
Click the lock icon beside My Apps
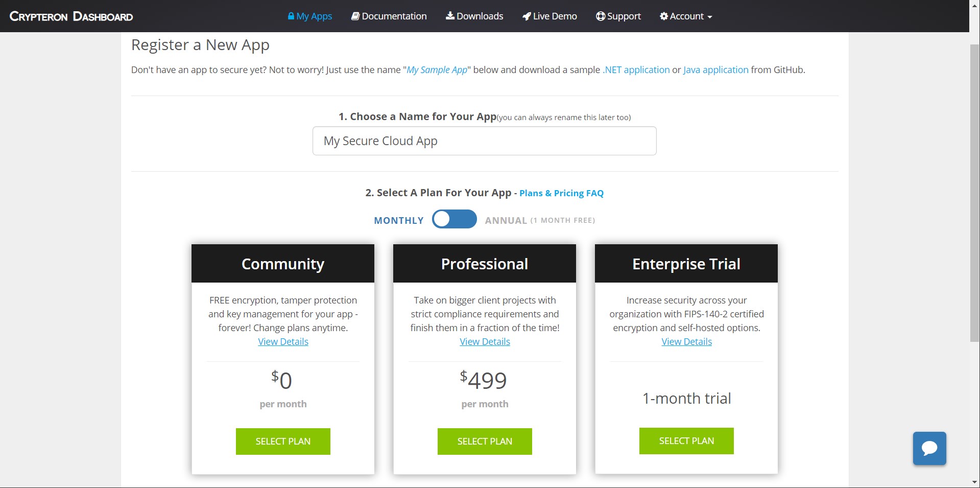tap(291, 16)
